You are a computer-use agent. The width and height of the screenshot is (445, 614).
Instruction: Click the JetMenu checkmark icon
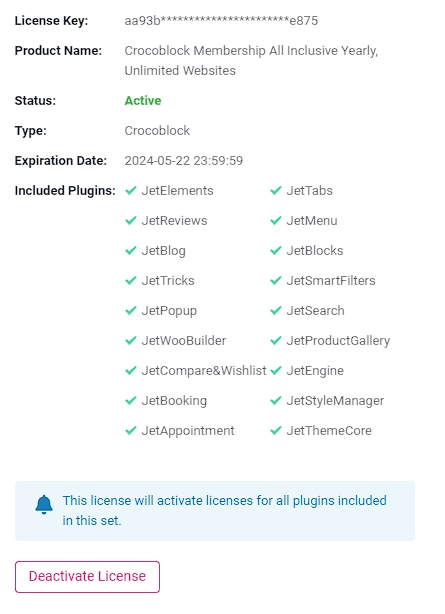(276, 220)
